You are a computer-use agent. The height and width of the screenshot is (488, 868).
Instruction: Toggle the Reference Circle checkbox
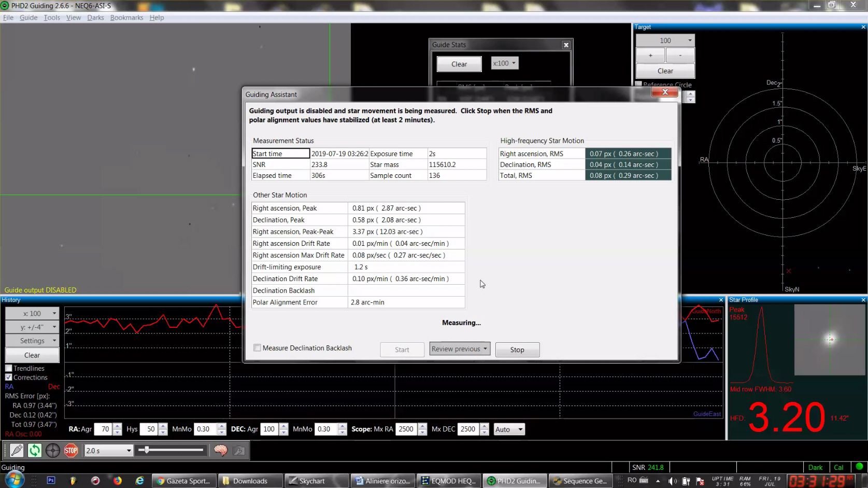point(639,84)
